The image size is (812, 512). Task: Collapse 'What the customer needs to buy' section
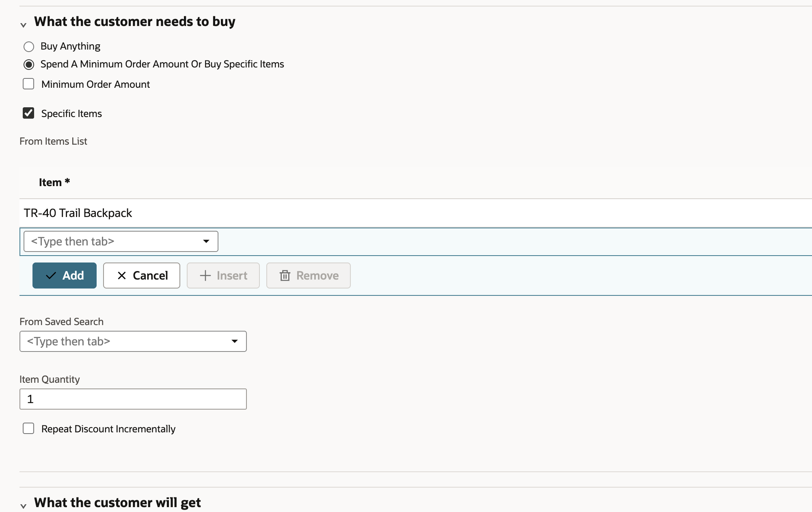coord(24,25)
